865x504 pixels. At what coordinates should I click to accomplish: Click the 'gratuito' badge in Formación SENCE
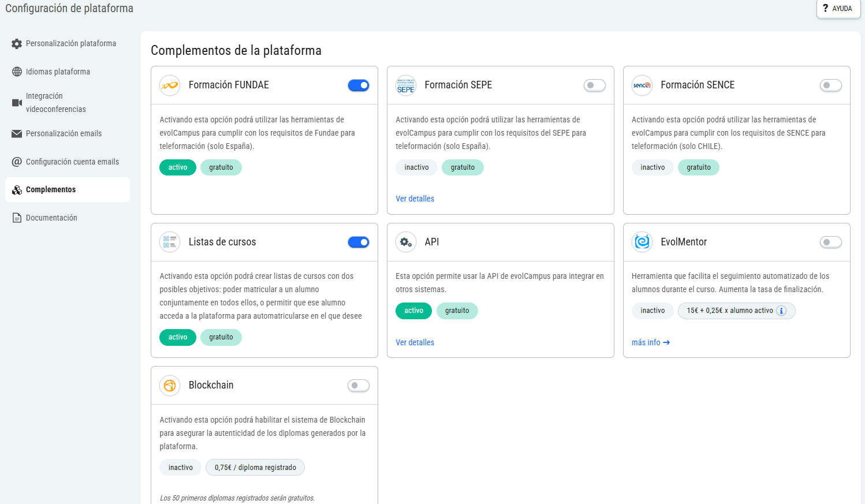point(699,167)
